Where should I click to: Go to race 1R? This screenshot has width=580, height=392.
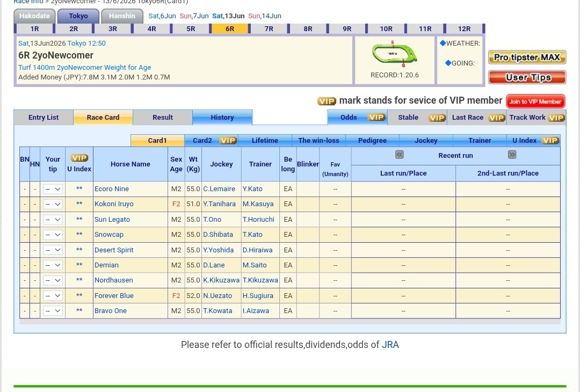pyautogui.click(x=34, y=29)
